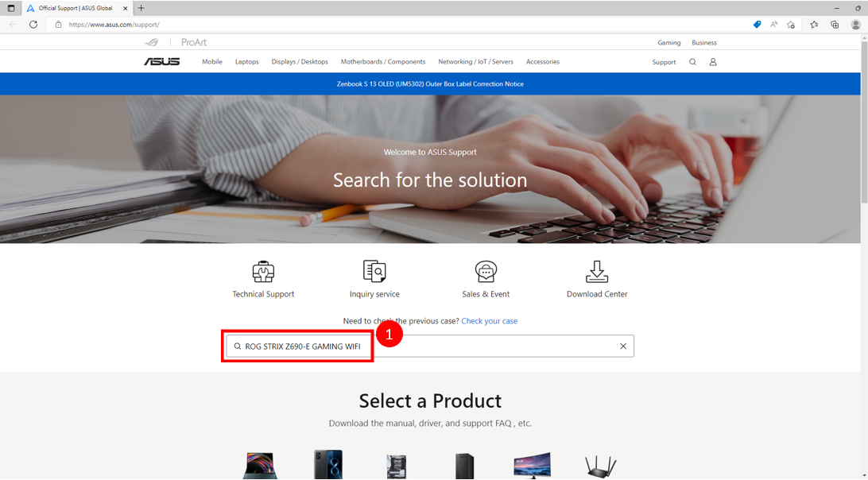Click the magnifier inside the search field

click(x=238, y=346)
